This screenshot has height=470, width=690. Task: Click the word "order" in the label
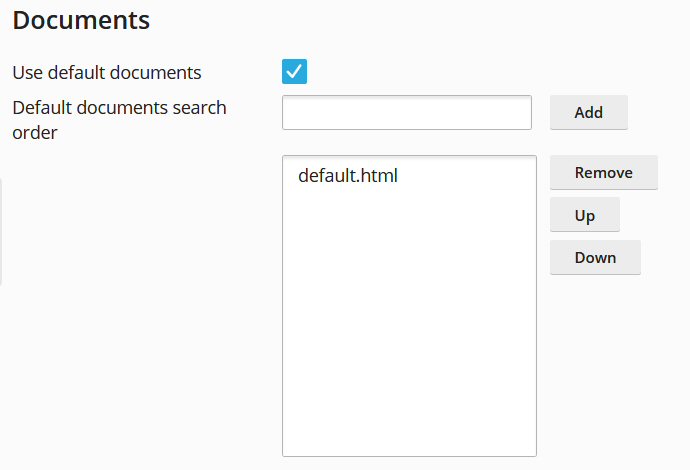click(x=35, y=133)
